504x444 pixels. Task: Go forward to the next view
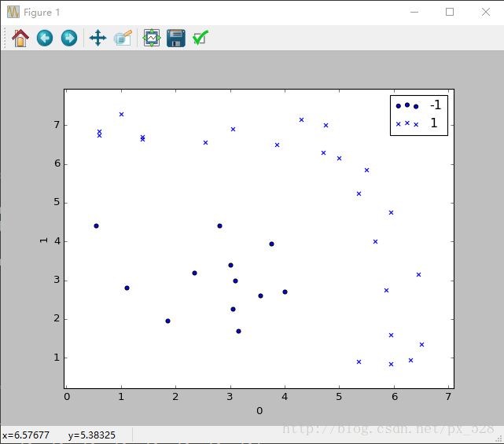[69, 38]
